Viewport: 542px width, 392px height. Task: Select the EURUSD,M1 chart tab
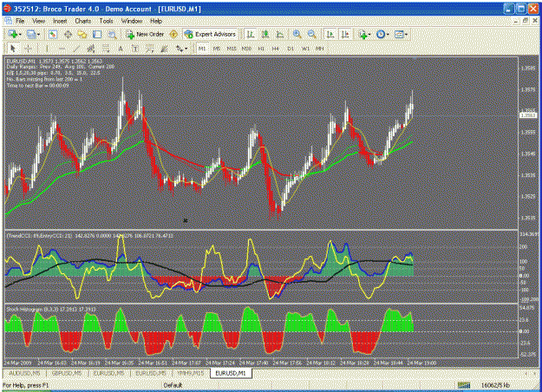coord(231,373)
